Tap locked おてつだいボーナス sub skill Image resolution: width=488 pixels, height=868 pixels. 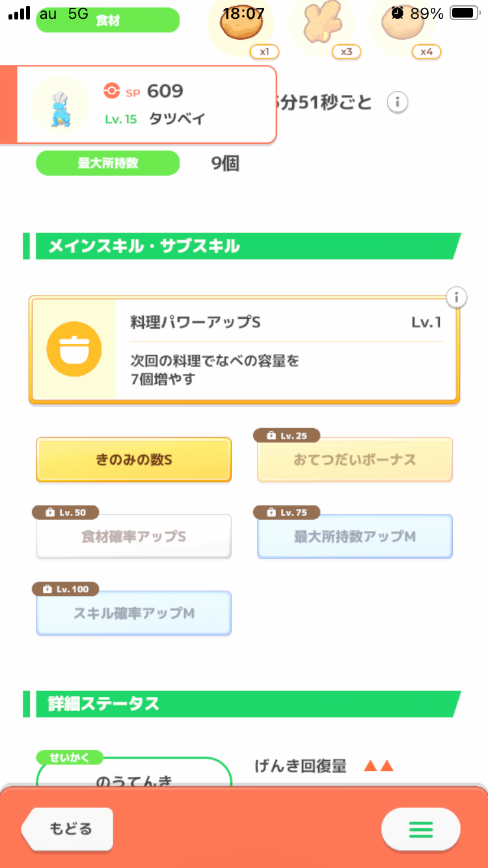click(355, 460)
